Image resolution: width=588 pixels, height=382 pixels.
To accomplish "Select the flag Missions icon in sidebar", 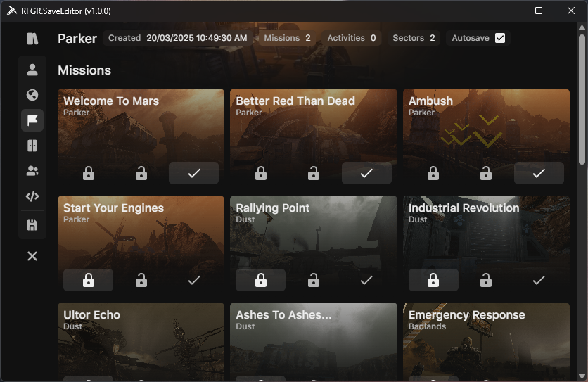I will tap(32, 120).
